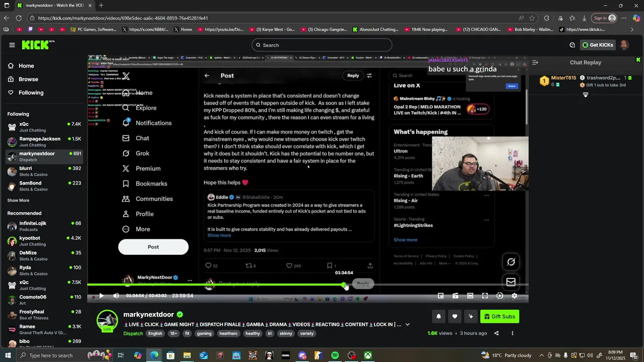644x362 pixels.
Task: Open the Windows Start menu
Action: point(9,355)
